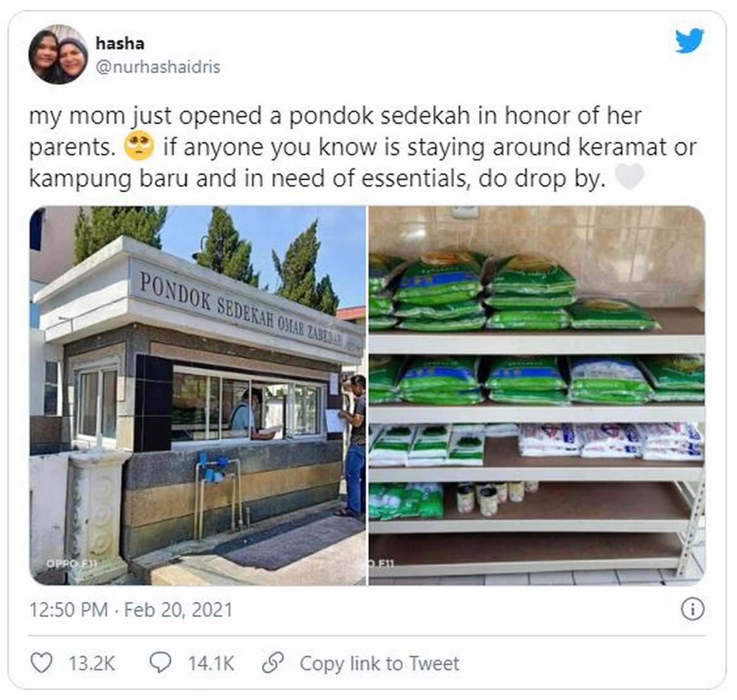Screen dimensions: 737x700
Task: Click the chain link icon
Action: pos(272,663)
